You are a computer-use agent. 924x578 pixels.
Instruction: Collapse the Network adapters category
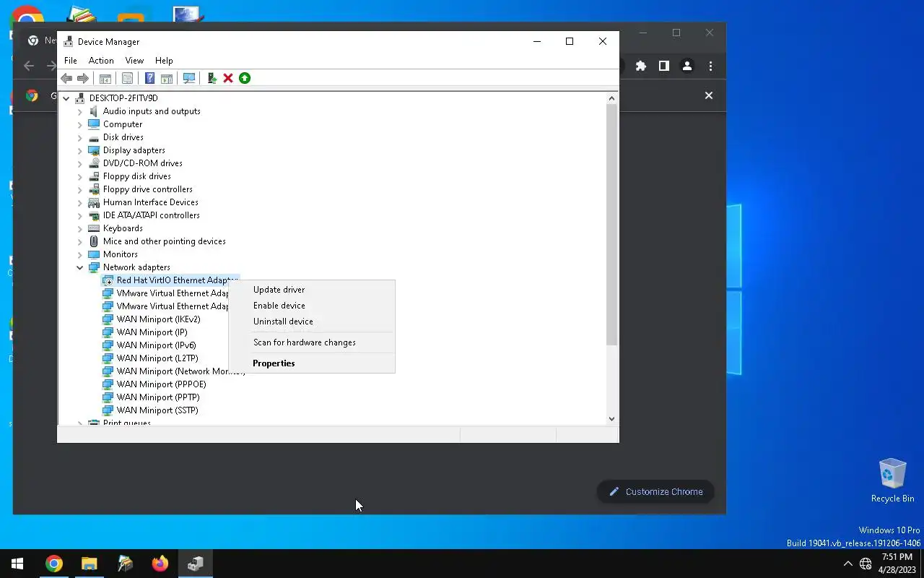click(x=80, y=267)
